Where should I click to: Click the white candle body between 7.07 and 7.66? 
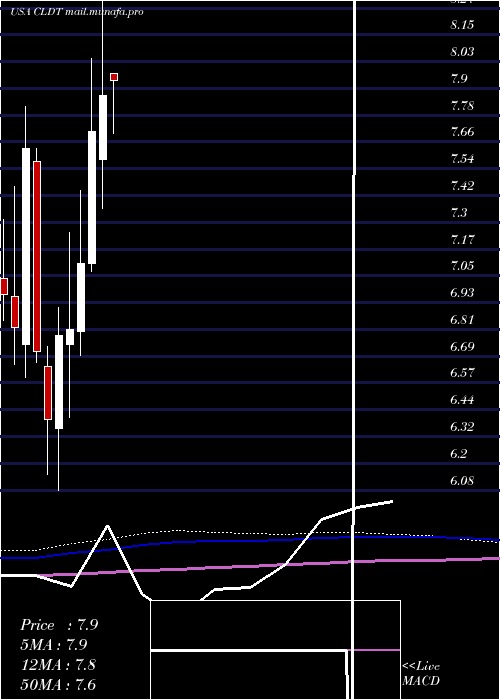click(92, 197)
